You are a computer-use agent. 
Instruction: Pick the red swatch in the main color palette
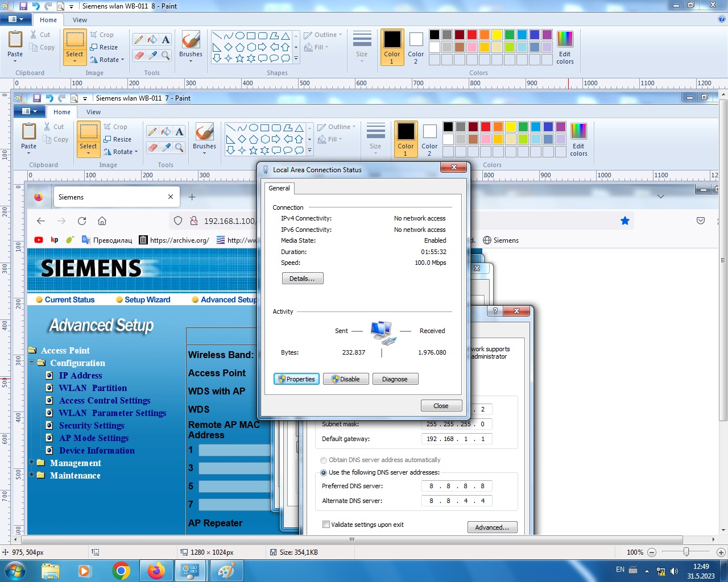pyautogui.click(x=472, y=35)
